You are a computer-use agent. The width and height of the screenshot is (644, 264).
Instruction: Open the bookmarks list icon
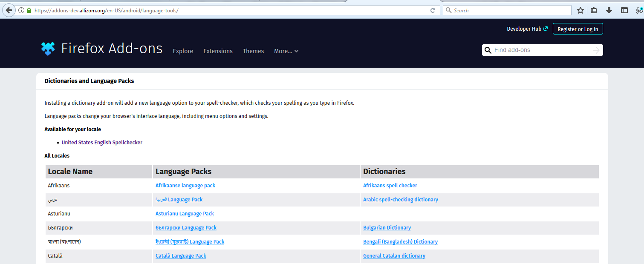point(594,10)
